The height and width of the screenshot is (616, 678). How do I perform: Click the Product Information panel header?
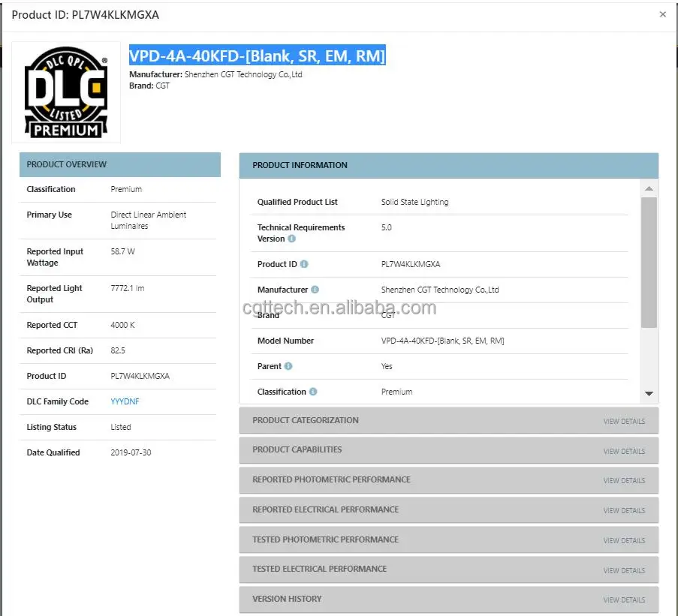pyautogui.click(x=448, y=166)
